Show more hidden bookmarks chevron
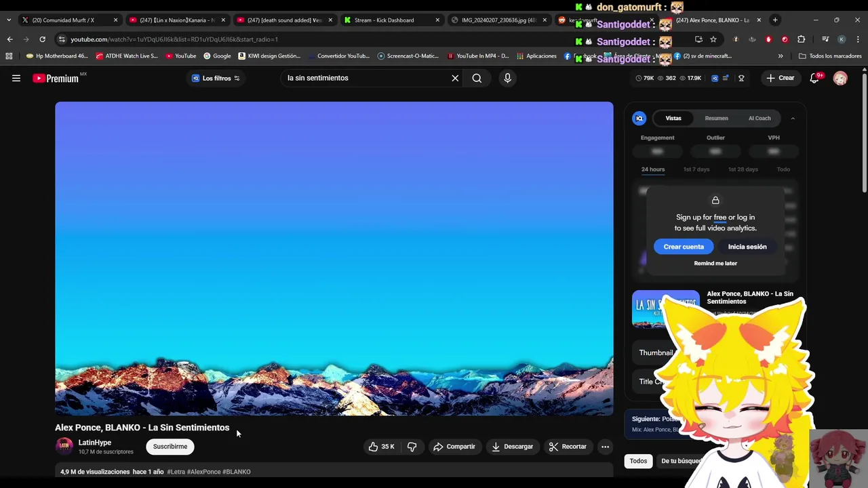The image size is (868, 488). (781, 56)
